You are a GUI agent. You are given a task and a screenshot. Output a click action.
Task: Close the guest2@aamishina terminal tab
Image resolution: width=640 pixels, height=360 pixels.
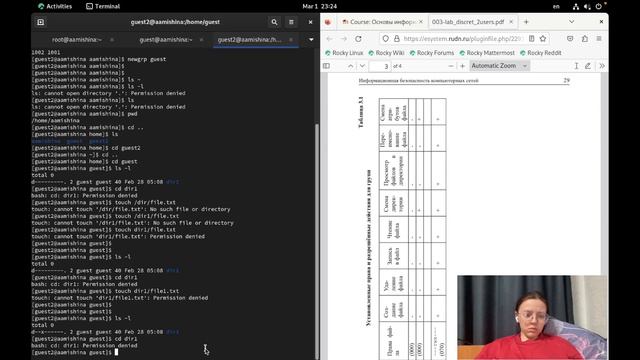coord(291,40)
